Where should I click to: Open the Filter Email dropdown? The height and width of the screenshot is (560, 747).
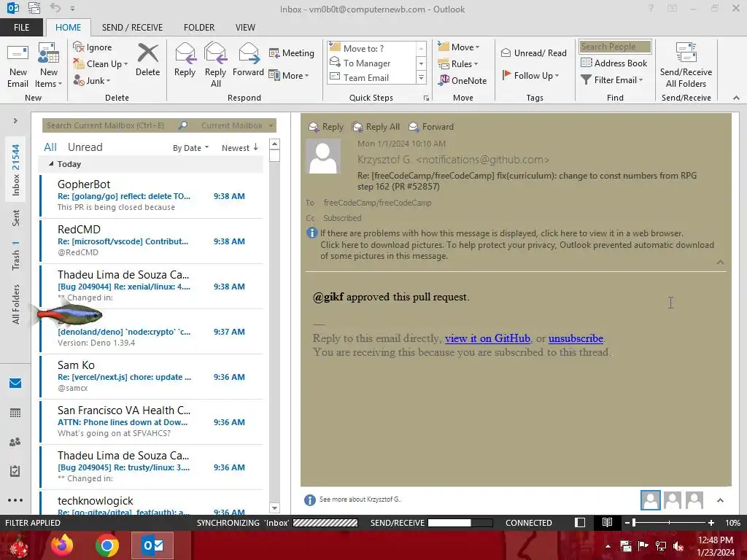612,80
